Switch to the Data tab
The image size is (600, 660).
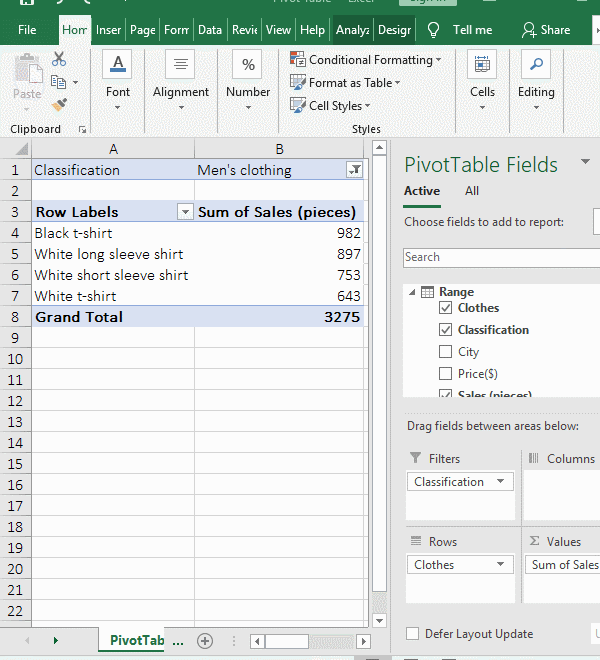[210, 30]
